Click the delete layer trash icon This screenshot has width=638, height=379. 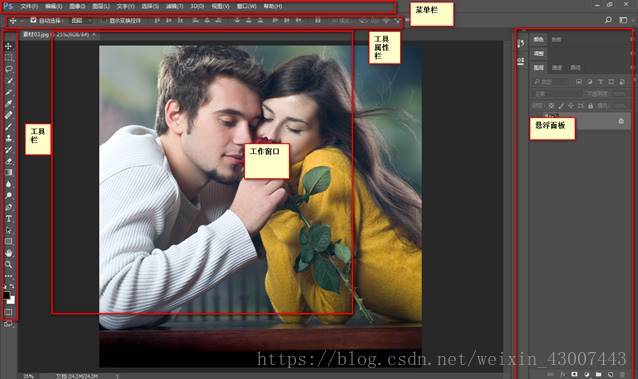point(623,374)
